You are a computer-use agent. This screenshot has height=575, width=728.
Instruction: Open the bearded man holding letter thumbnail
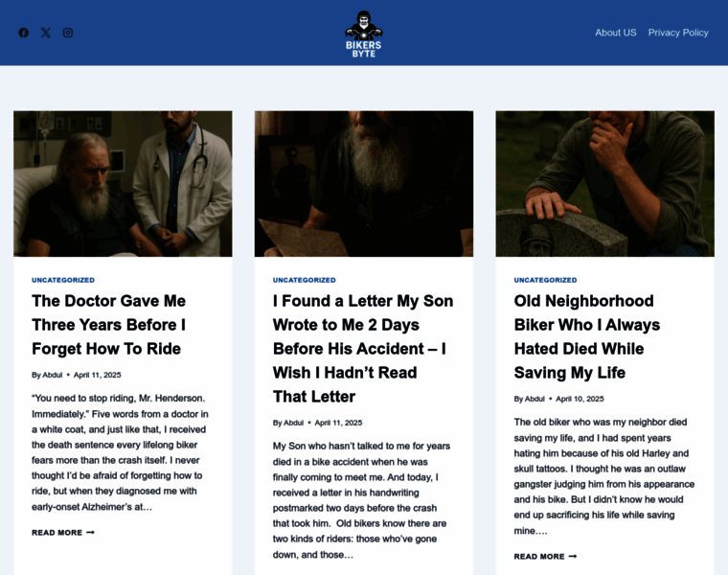[364, 183]
